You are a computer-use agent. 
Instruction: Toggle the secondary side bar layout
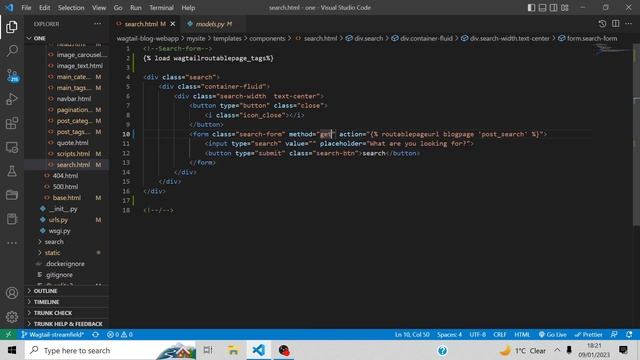pos(553,8)
